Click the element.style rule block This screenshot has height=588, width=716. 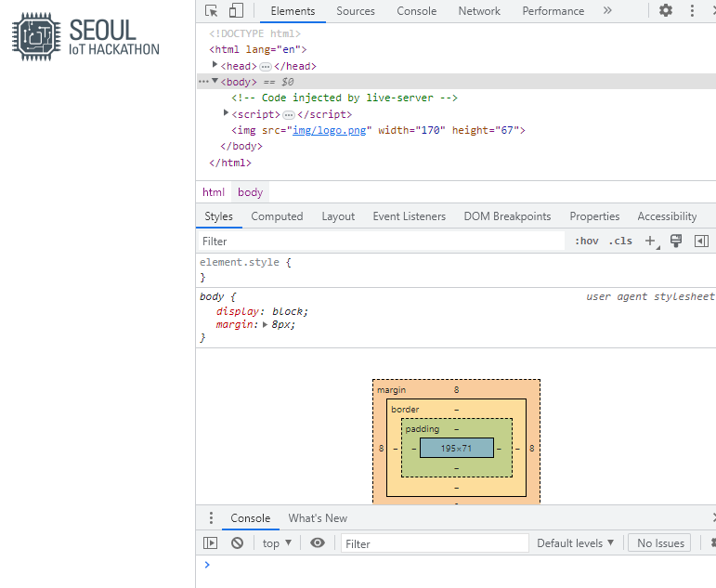456,269
